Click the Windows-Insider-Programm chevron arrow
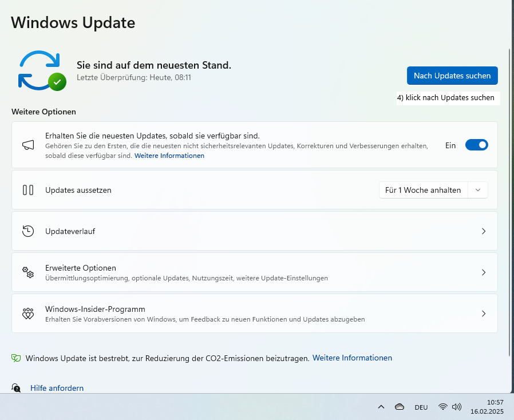The height and width of the screenshot is (420, 514). pos(484,314)
